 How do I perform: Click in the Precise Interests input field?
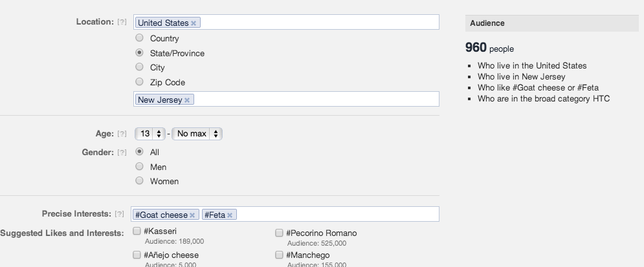point(337,215)
